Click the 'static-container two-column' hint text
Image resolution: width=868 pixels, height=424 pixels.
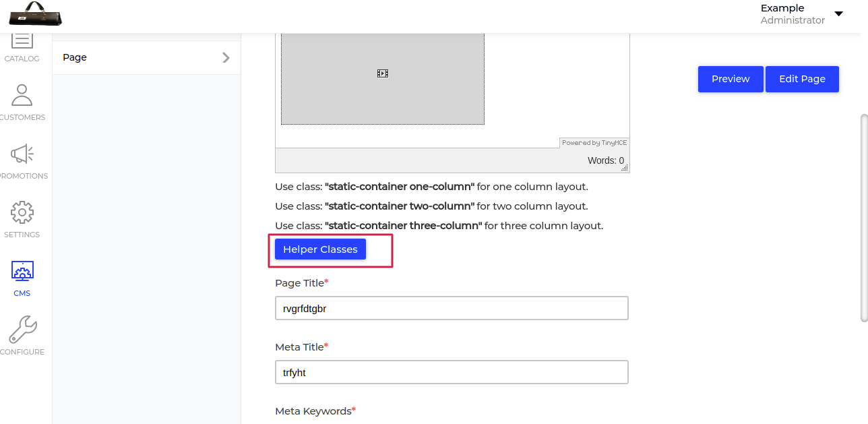pyautogui.click(x=400, y=206)
